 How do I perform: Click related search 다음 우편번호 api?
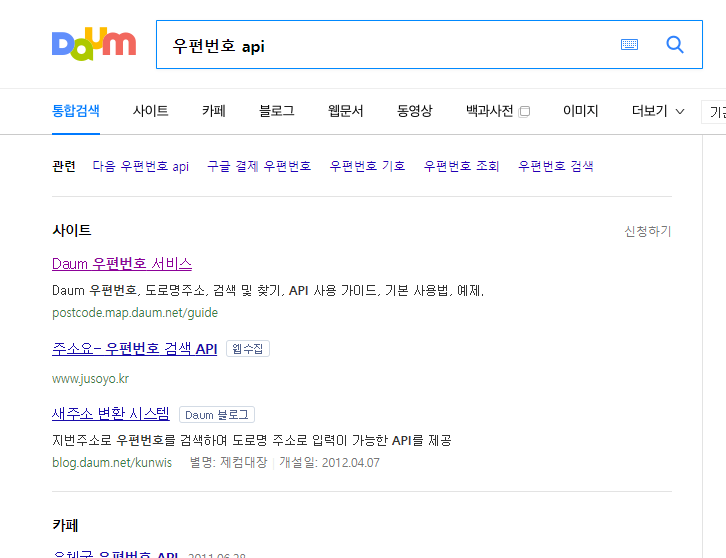point(141,166)
